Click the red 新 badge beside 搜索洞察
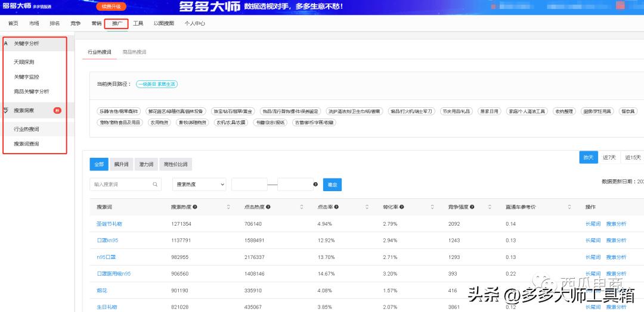This screenshot has width=644, height=312. [57, 110]
